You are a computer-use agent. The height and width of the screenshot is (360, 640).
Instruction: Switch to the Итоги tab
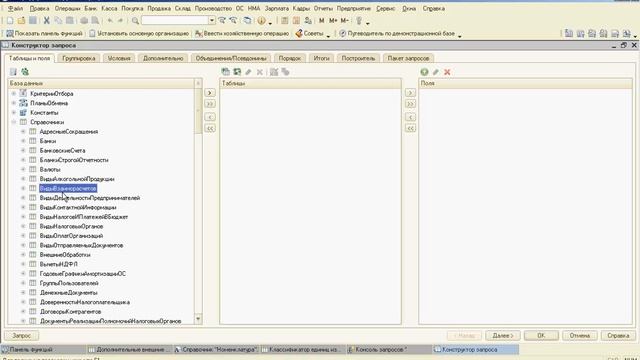(x=321, y=58)
